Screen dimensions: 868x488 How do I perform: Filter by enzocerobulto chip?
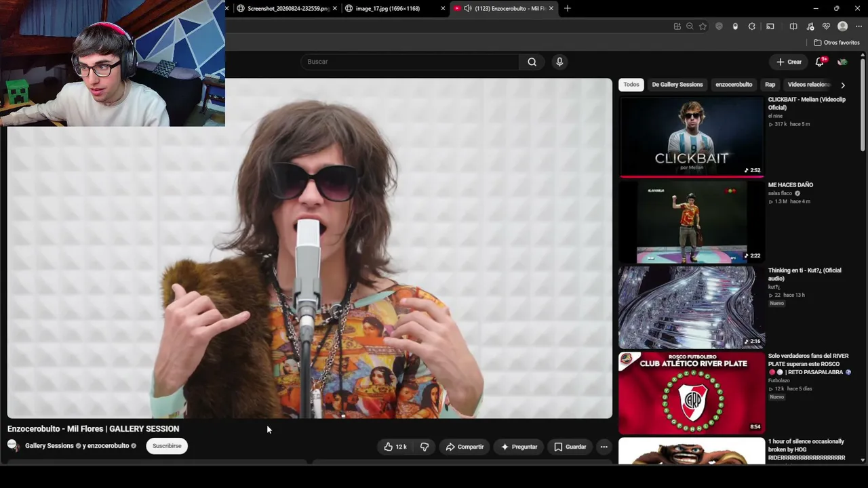(734, 85)
